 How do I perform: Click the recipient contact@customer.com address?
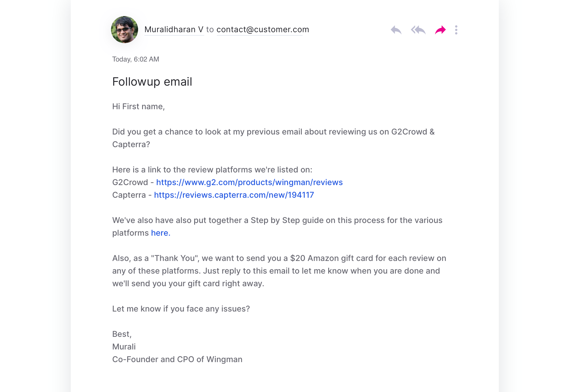point(263,30)
